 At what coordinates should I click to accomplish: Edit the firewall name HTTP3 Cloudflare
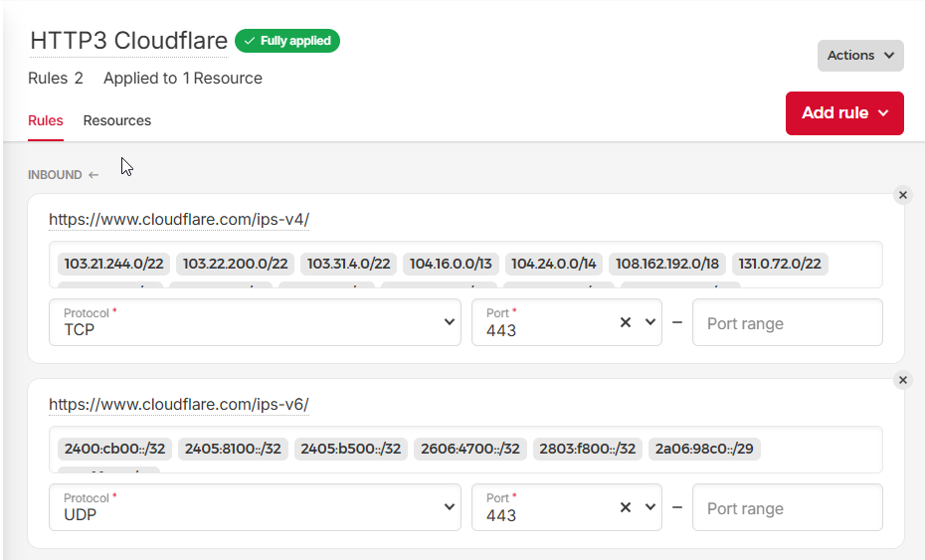128,42
